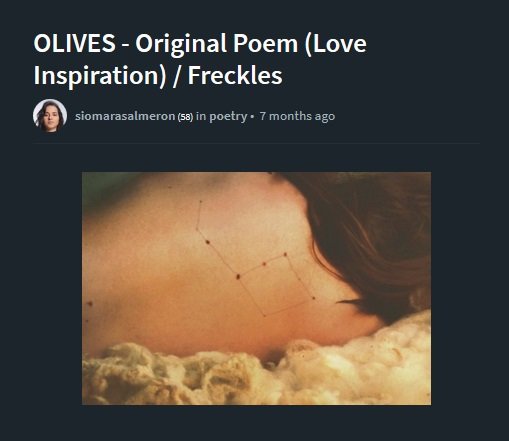Click the square constellation shape on skin
This screenshot has height=441, width=509.
pos(277,285)
